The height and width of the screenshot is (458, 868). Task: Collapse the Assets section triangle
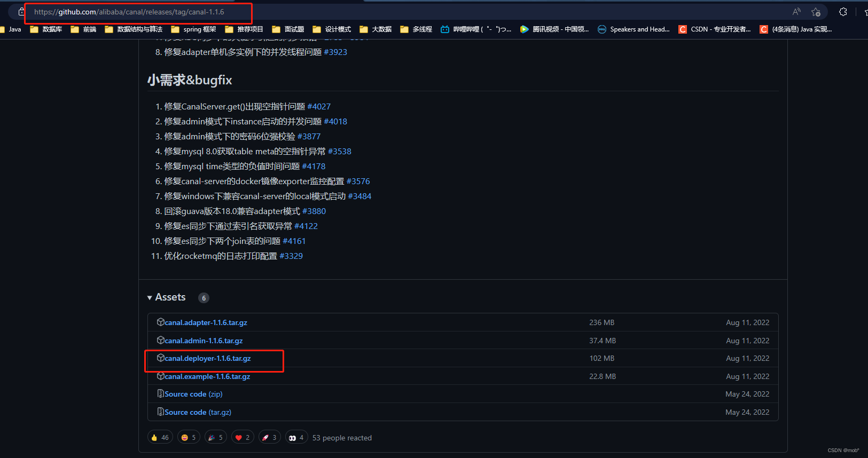150,298
